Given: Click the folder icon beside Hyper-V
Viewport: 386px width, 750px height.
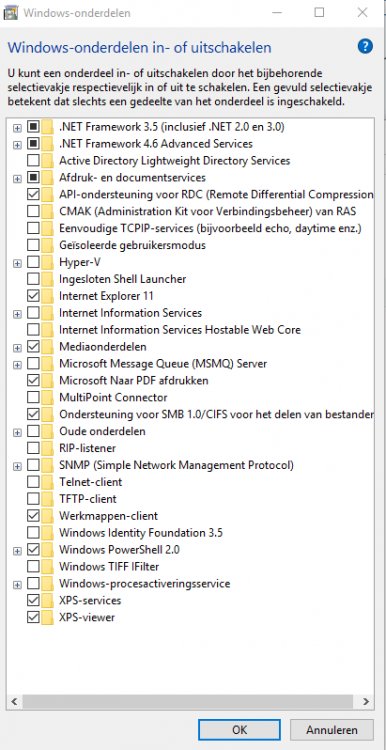Looking at the screenshot, I should (x=47, y=262).
